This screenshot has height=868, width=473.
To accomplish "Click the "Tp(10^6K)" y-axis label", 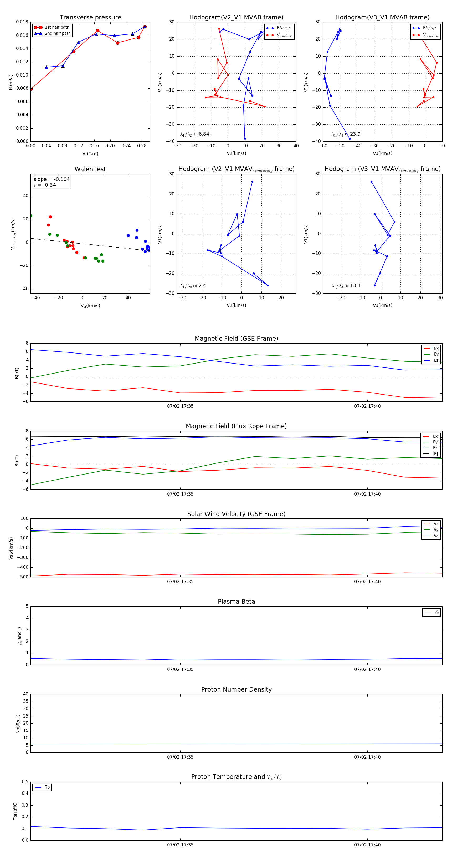I will click(15, 811).
